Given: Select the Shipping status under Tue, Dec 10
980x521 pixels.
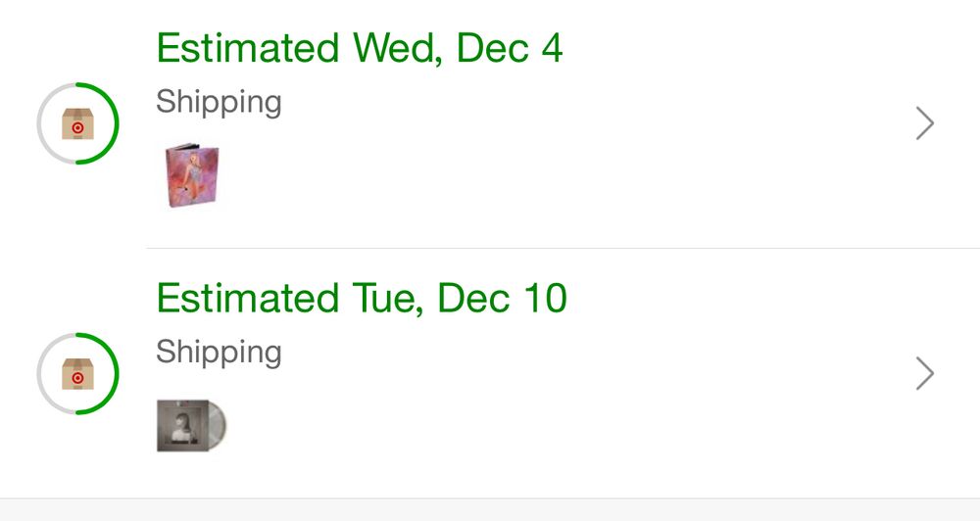Looking at the screenshot, I should click(219, 352).
